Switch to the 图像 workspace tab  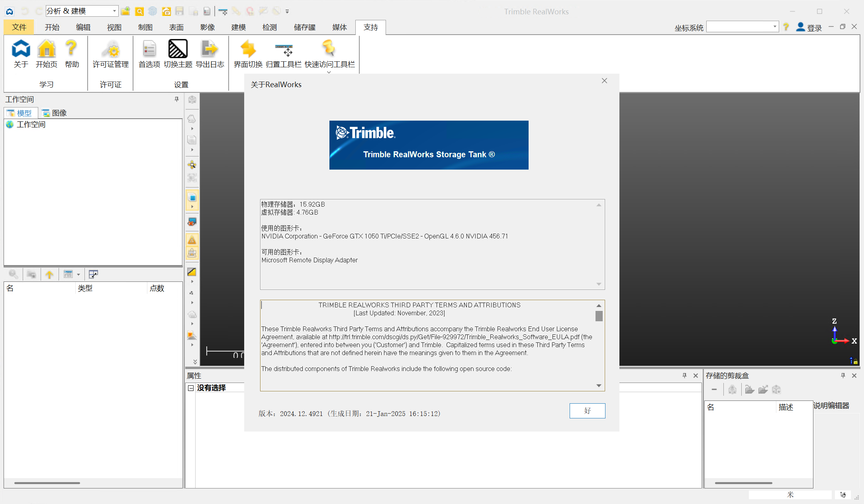[55, 113]
